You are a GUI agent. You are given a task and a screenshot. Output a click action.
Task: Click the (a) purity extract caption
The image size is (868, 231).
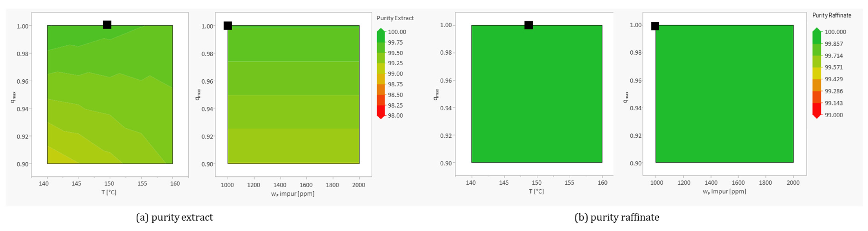pyautogui.click(x=174, y=218)
